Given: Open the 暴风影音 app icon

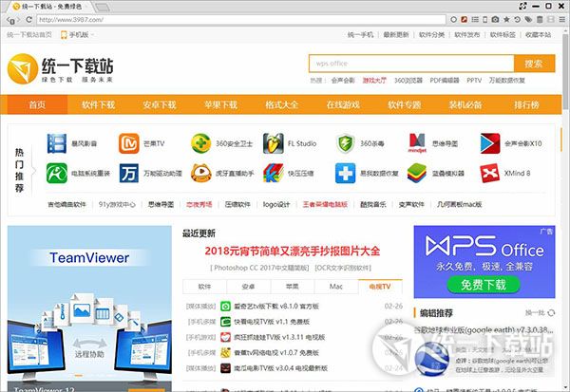Looking at the screenshot, I should pos(57,143).
